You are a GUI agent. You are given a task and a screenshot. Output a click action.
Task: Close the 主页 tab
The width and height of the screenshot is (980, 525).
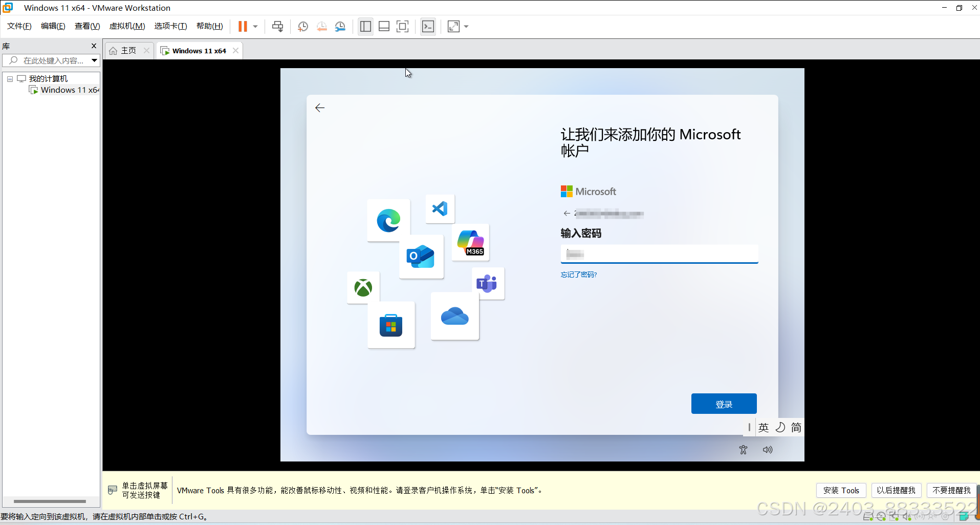click(146, 50)
